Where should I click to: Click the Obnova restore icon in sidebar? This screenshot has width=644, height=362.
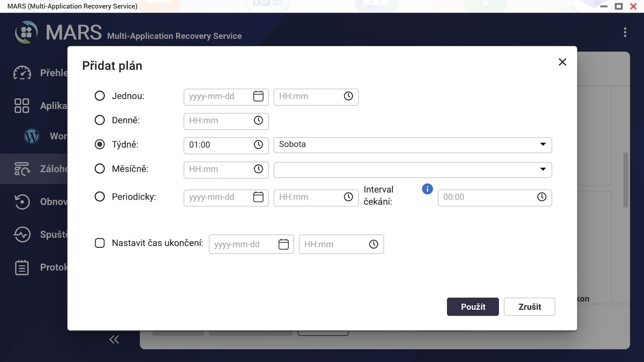[x=22, y=202]
